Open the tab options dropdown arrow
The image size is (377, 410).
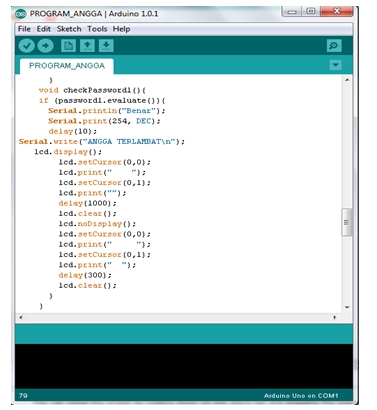coord(335,65)
